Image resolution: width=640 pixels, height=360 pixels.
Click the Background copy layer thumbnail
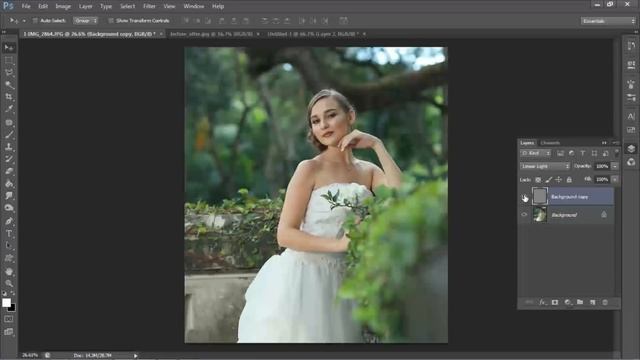coord(540,196)
